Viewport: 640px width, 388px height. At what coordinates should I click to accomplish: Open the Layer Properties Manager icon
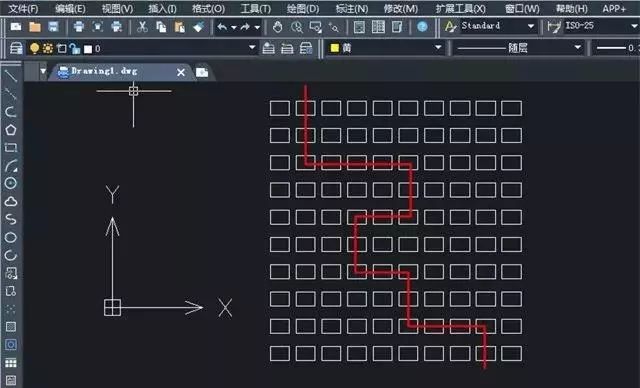click(16, 49)
